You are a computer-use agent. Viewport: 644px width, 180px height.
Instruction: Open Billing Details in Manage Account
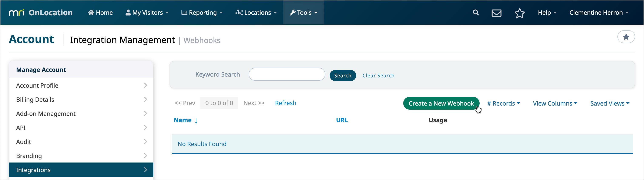[x=81, y=99]
